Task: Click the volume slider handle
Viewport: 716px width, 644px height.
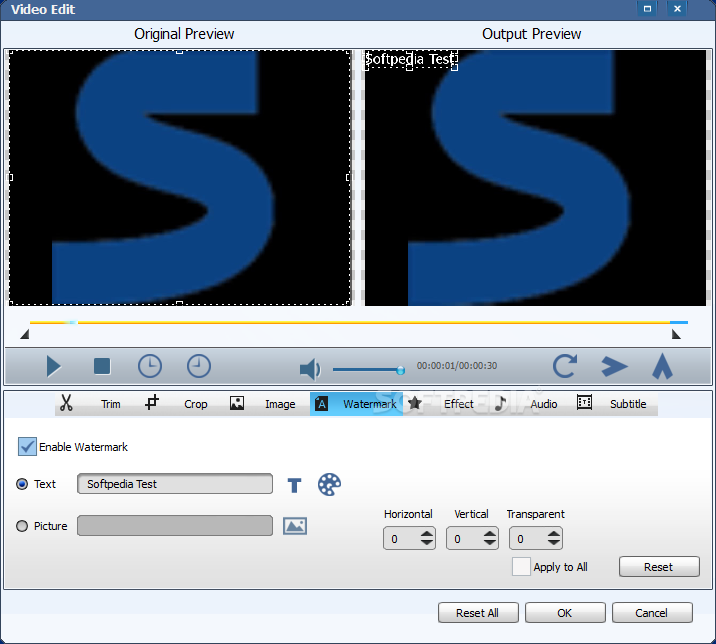Action: pyautogui.click(x=400, y=370)
